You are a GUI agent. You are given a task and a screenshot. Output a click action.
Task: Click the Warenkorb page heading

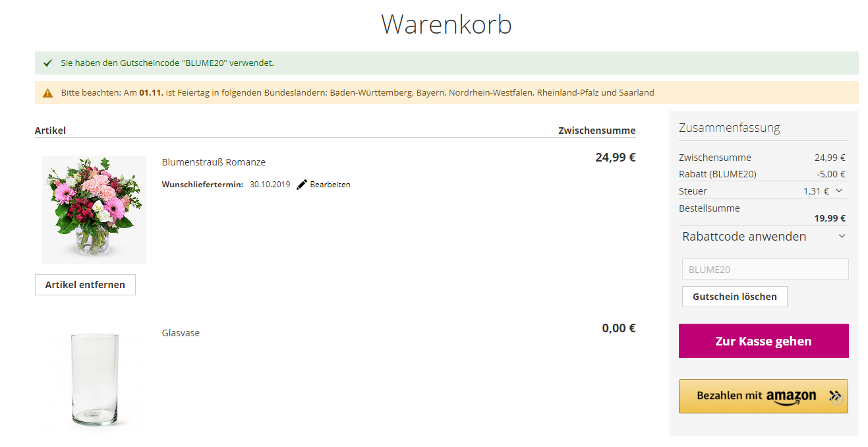[446, 24]
